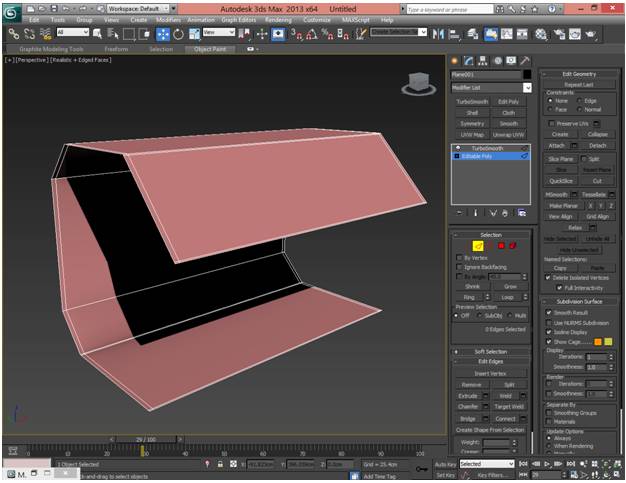Open the selection filter All dropdown

73,32
